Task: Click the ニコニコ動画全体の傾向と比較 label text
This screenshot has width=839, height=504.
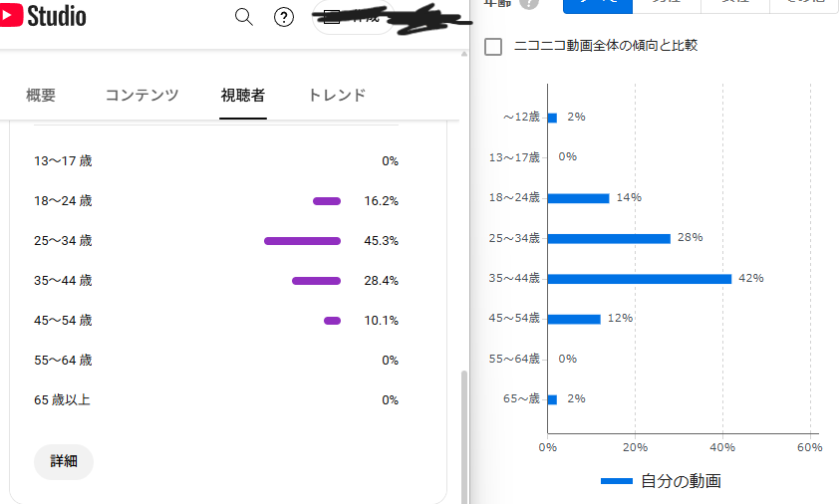Action: tap(606, 46)
